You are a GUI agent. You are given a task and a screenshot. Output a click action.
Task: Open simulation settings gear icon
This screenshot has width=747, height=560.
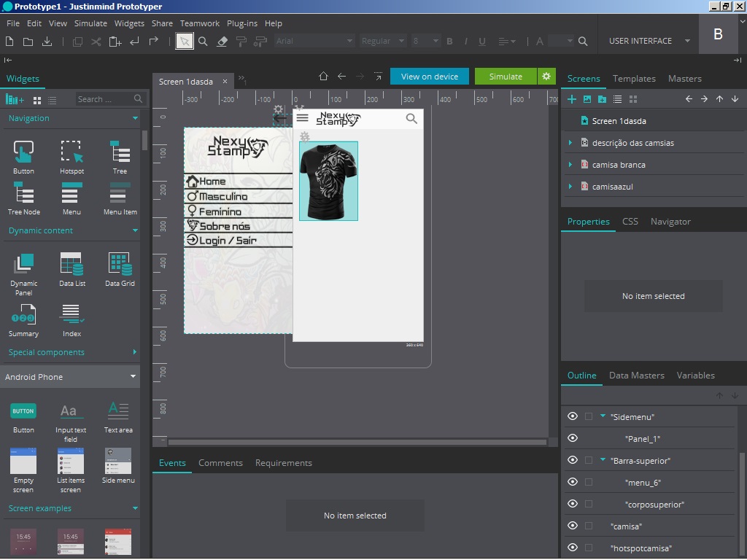546,77
